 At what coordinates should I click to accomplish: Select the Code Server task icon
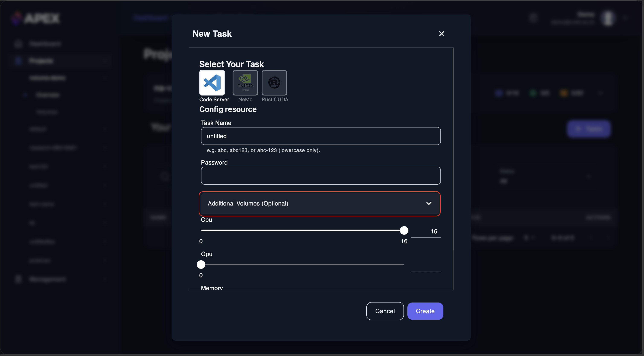coord(212,83)
